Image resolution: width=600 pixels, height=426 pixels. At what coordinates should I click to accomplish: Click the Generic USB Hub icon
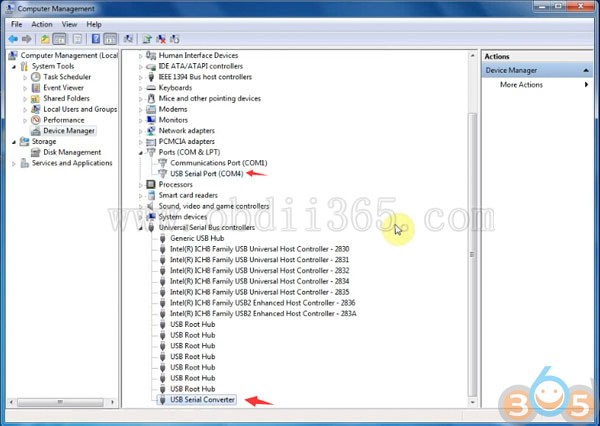pyautogui.click(x=163, y=238)
